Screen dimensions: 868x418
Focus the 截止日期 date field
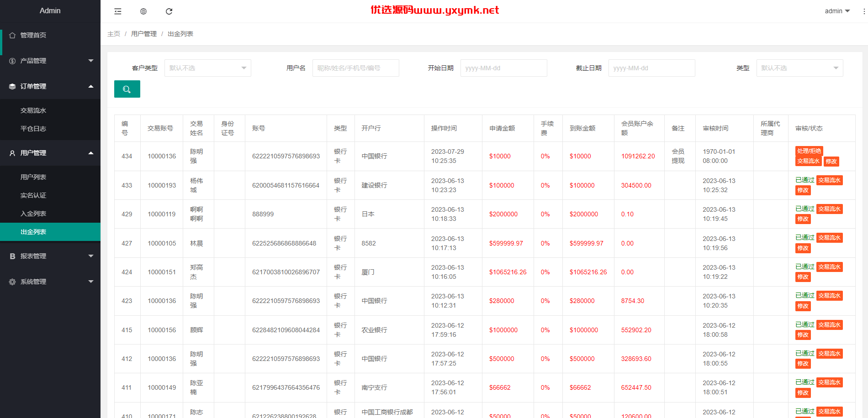coord(652,68)
